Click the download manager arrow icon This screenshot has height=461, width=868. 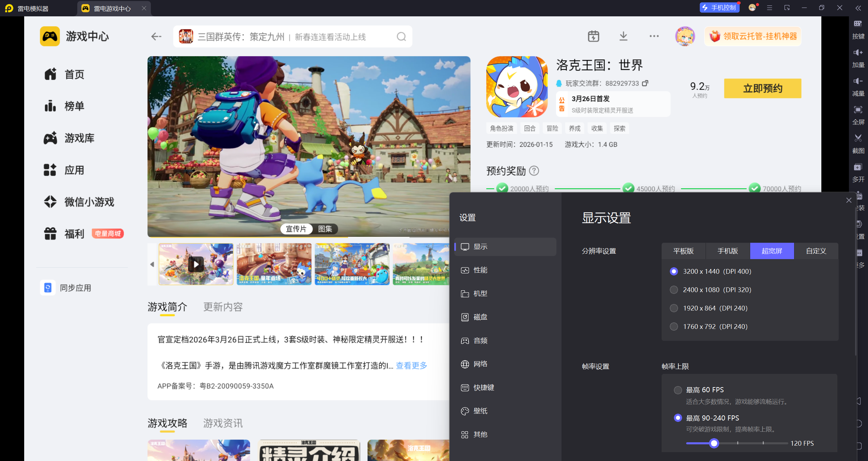(623, 36)
